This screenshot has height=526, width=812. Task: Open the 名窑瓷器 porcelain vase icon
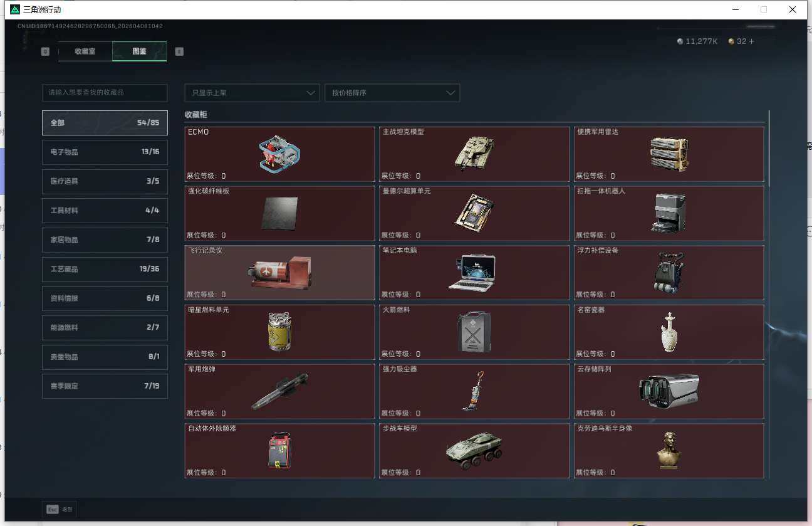669,332
